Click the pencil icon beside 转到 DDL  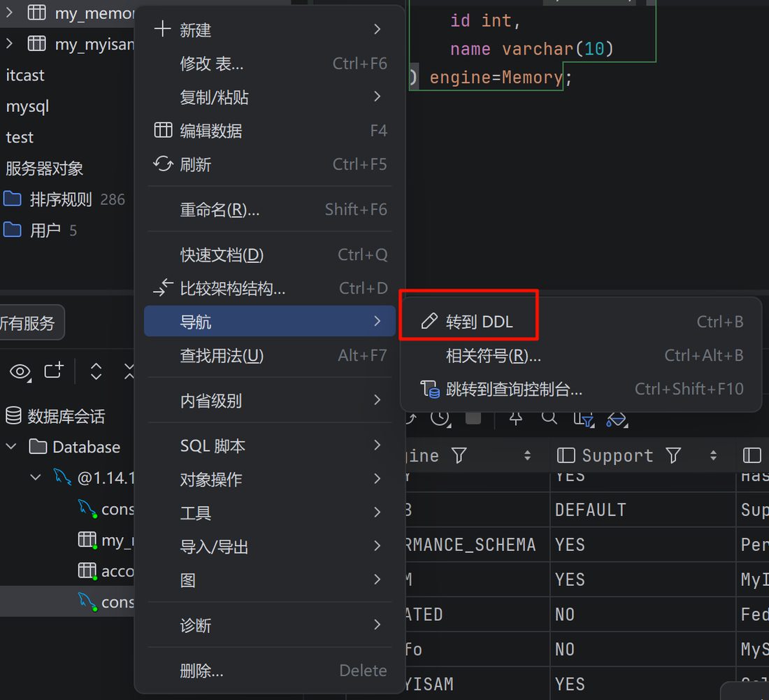pyautogui.click(x=429, y=321)
